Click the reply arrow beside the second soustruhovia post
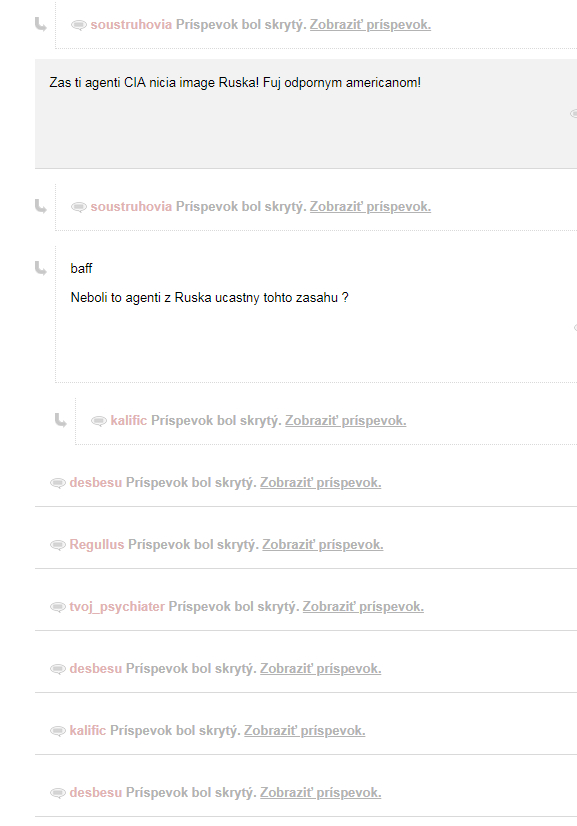Screen dimensions: 577x826 (x=41, y=206)
